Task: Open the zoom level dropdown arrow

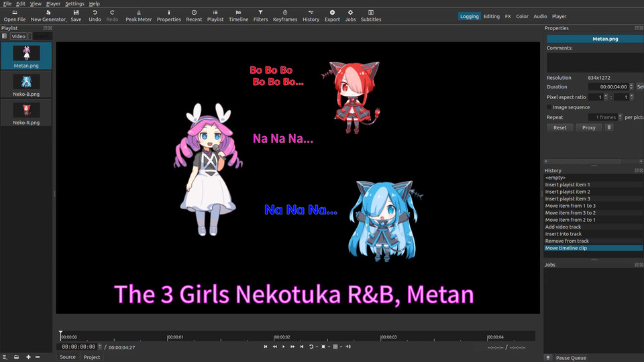Action: 329,347
